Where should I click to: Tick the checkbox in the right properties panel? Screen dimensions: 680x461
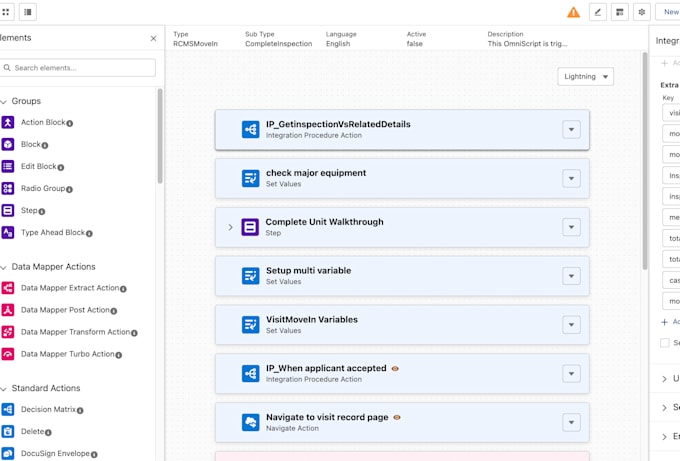pos(664,343)
